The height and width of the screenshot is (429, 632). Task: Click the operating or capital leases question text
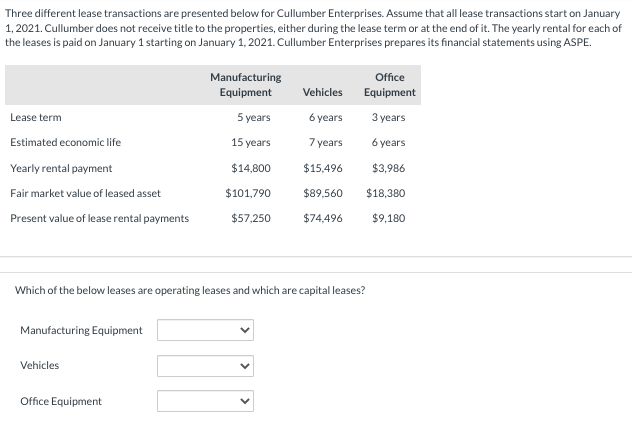[x=190, y=290]
